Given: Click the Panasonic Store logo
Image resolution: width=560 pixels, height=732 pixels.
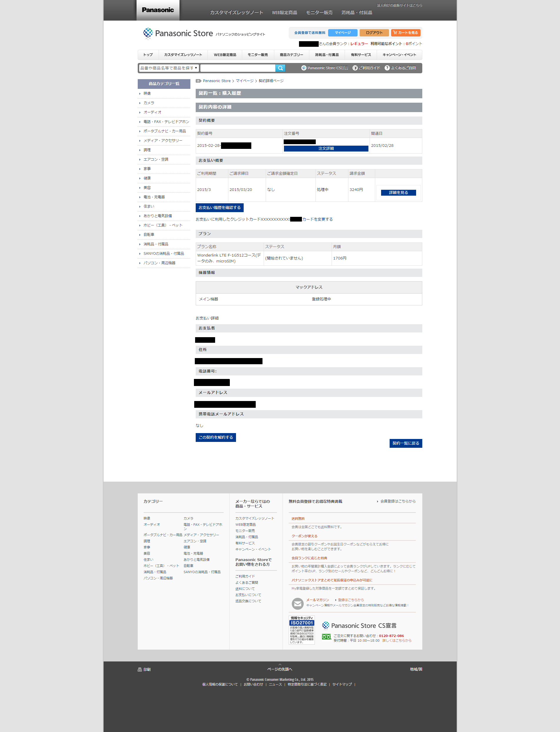Looking at the screenshot, I should (178, 33).
